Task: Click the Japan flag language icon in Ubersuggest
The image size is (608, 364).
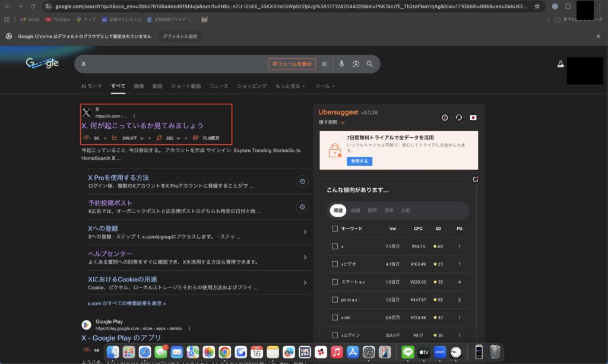Action: [473, 118]
